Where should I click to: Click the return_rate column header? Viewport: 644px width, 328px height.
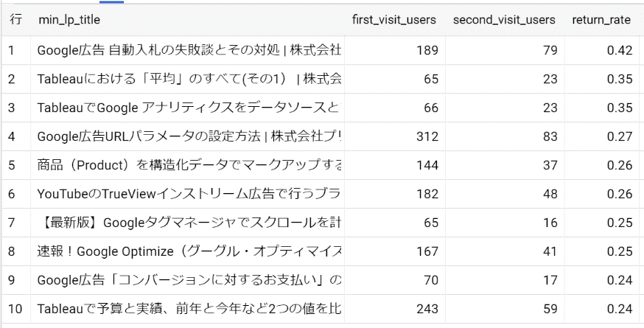pyautogui.click(x=601, y=20)
